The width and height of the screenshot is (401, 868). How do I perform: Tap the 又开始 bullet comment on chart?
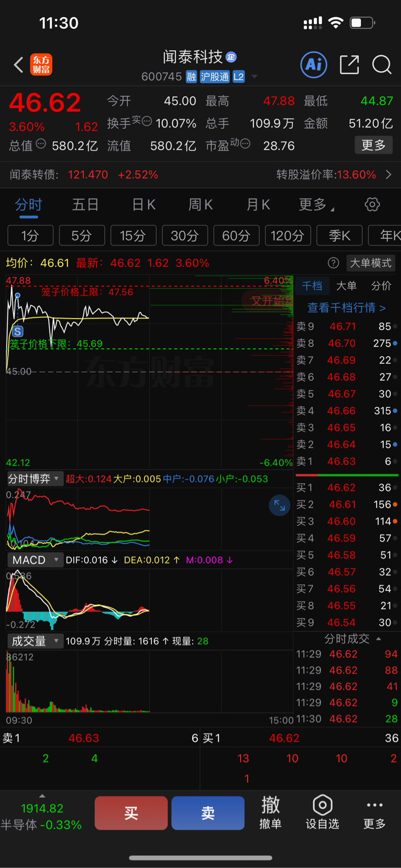(x=267, y=300)
